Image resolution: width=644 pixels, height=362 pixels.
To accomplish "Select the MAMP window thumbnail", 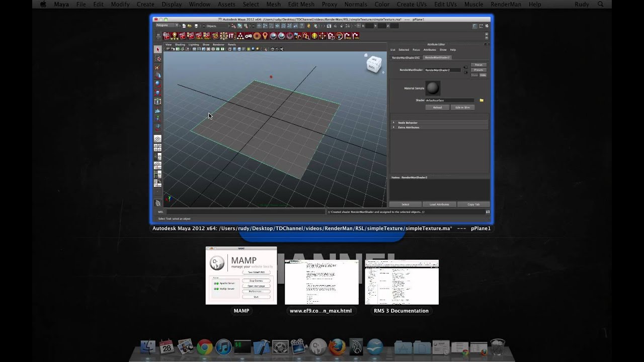I will point(241,276).
